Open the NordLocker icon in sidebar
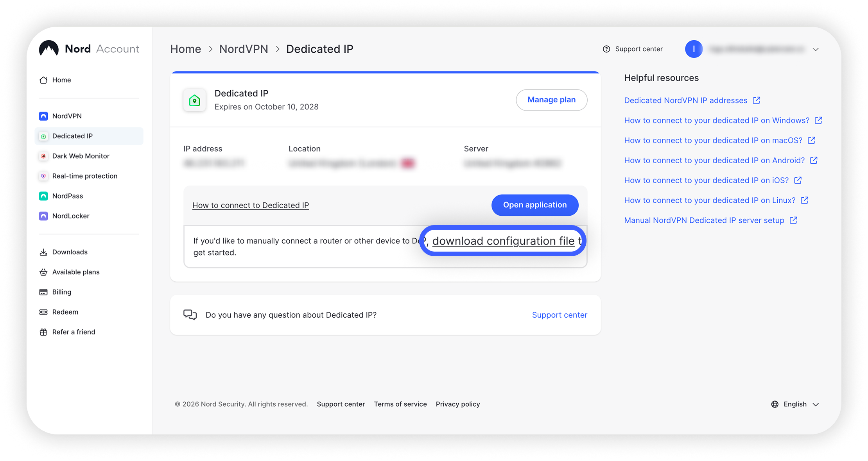Screen dimensions: 868x461 coord(43,216)
